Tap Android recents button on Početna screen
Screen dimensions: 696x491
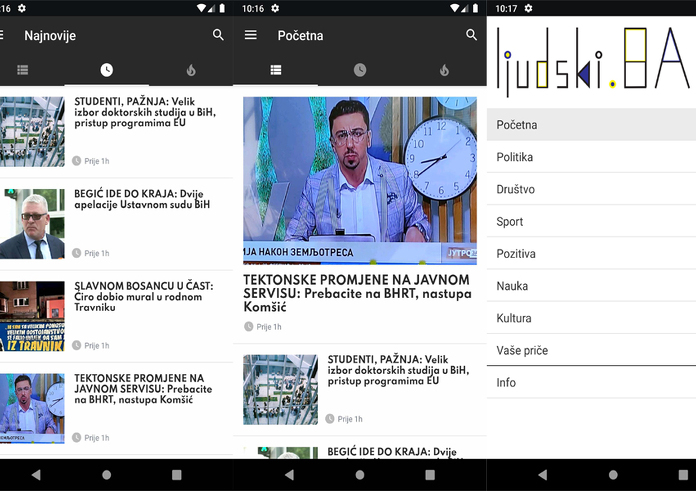pos(430,475)
